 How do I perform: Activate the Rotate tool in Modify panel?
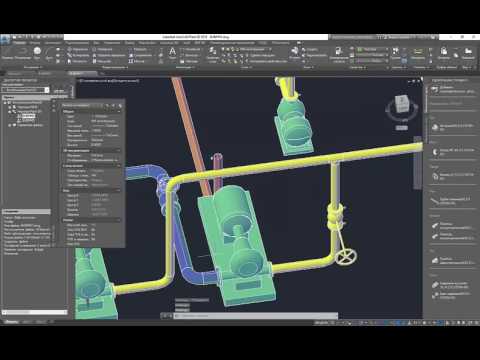[103, 49]
